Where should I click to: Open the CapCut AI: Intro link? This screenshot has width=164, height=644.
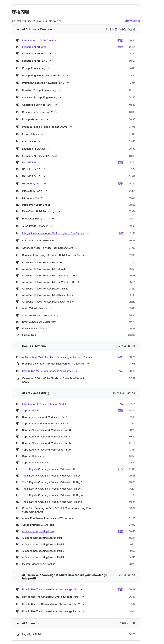point(31,411)
